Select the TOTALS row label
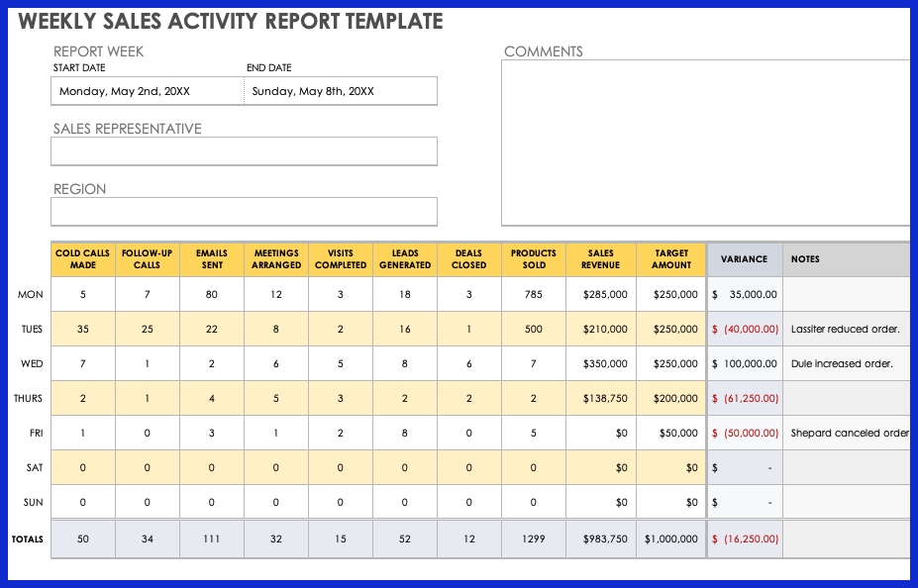The image size is (918, 588). pos(28,539)
